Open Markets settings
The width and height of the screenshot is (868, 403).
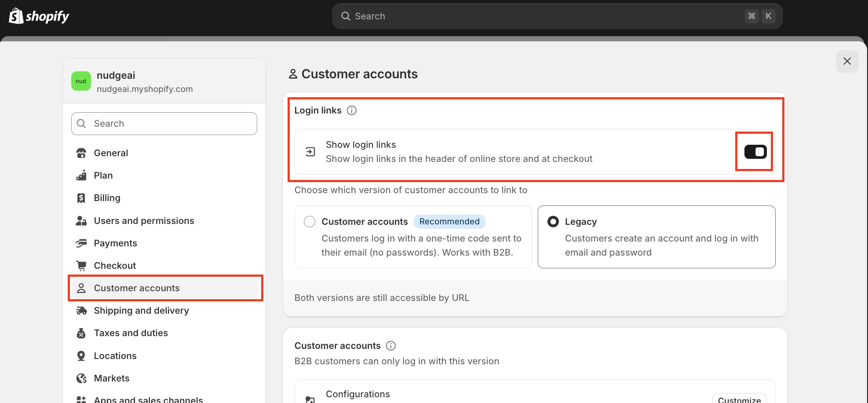coord(164,378)
